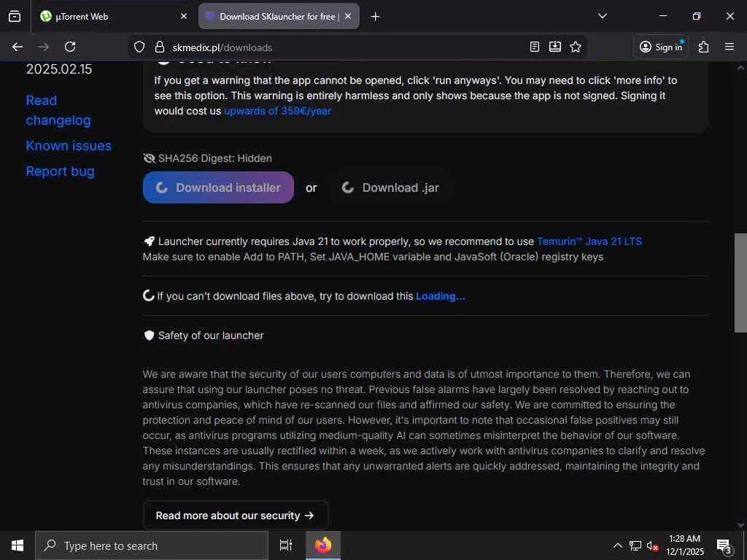Open Read more about our security
The image size is (747, 560).
[236, 516]
